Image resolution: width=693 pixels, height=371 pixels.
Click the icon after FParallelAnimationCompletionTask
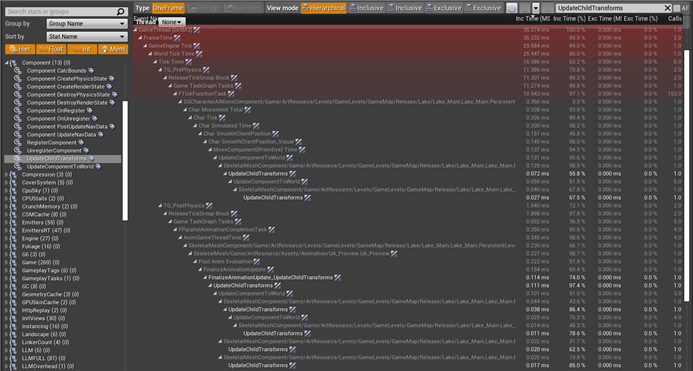pyautogui.click(x=271, y=229)
